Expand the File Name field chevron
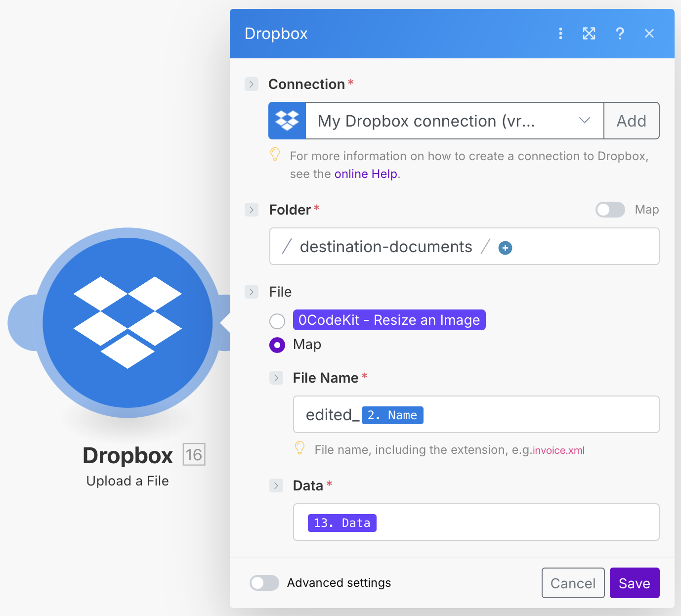The height and width of the screenshot is (616, 681). coord(276,378)
